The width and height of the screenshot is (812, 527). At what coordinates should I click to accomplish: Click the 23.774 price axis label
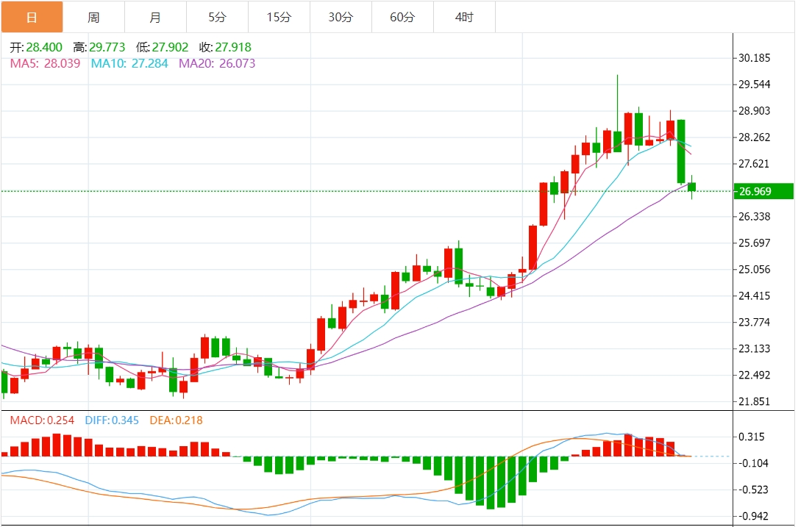[754, 322]
